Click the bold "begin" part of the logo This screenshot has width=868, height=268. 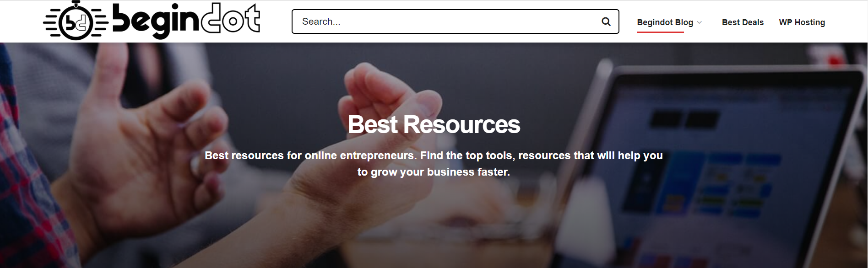click(x=157, y=21)
